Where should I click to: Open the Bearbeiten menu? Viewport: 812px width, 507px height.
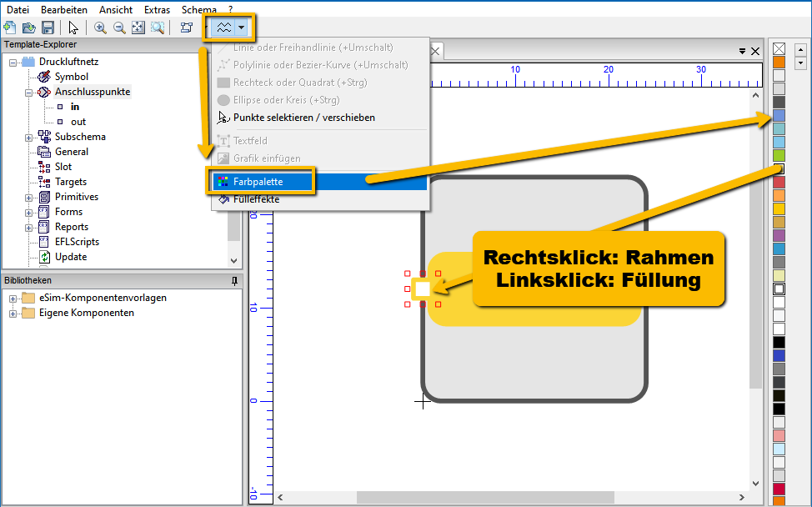click(x=64, y=10)
